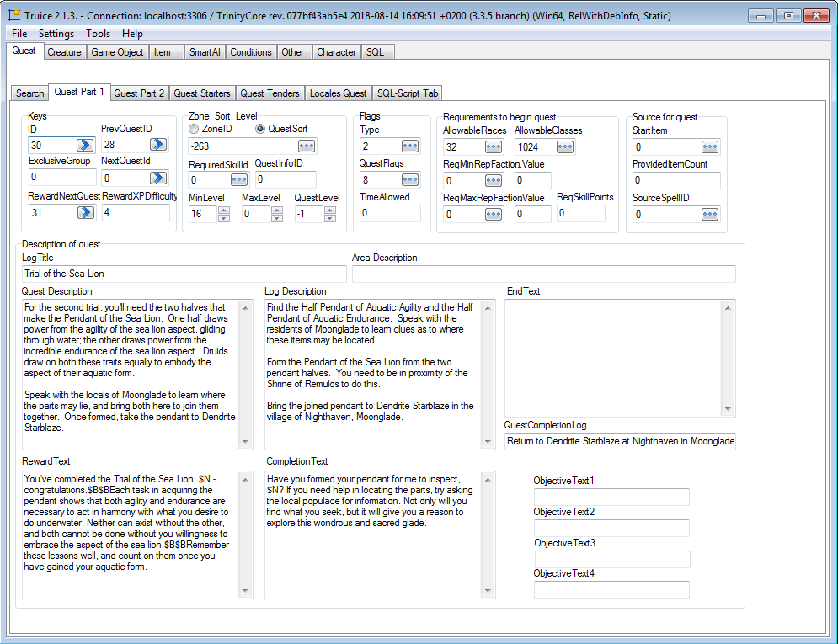
Task: Open the QuestFlags lookup button
Action: tap(410, 179)
